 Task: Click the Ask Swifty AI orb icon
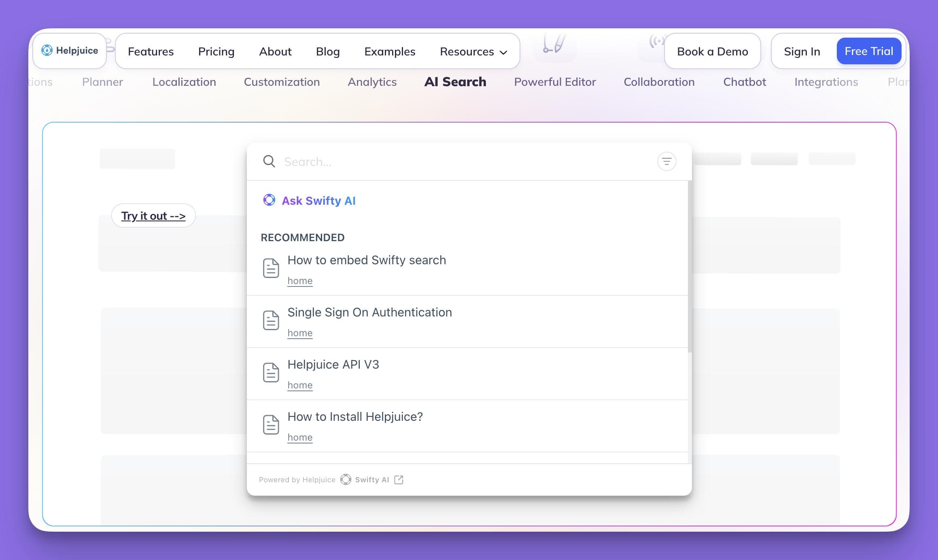(x=269, y=200)
